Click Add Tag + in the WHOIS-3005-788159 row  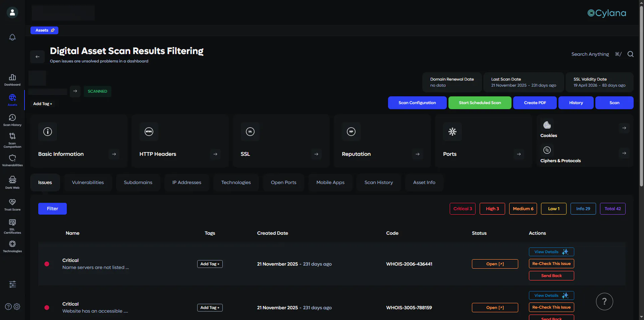210,308
